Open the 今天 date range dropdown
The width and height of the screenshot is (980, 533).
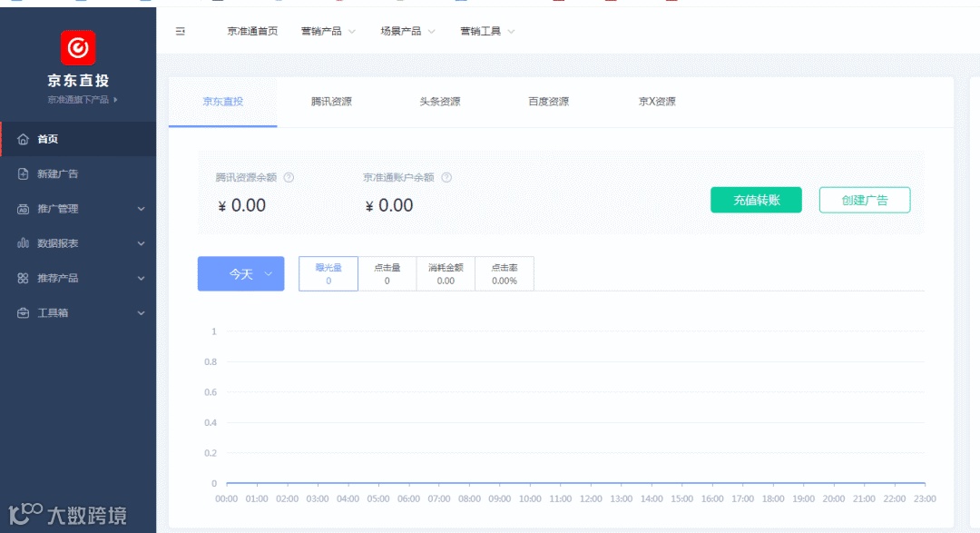click(240, 274)
